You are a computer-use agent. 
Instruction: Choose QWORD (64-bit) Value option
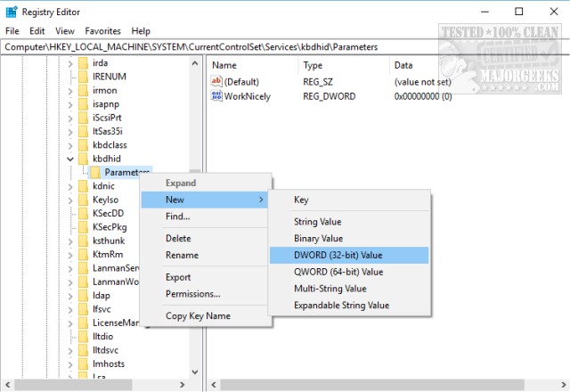(x=349, y=272)
